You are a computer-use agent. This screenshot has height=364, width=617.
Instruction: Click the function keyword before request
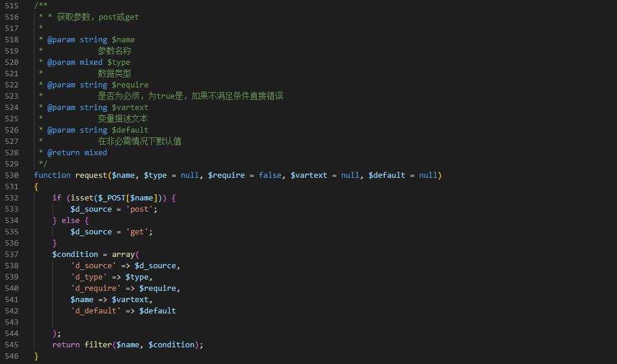[x=52, y=175]
